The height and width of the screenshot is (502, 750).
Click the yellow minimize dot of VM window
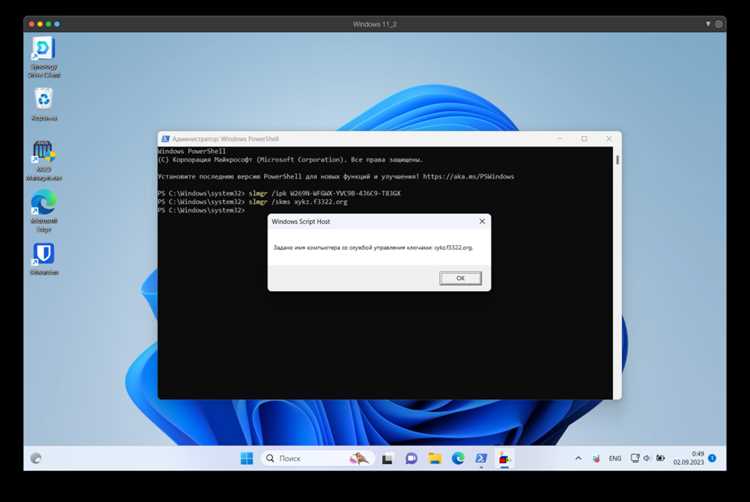click(x=40, y=24)
